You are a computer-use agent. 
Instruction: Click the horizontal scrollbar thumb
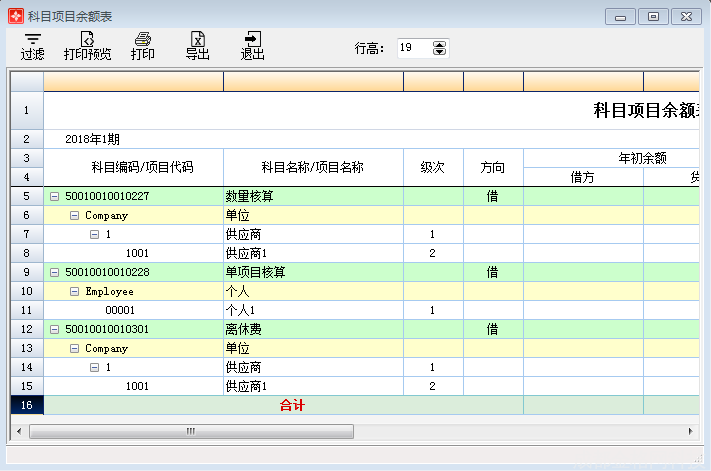click(x=190, y=431)
